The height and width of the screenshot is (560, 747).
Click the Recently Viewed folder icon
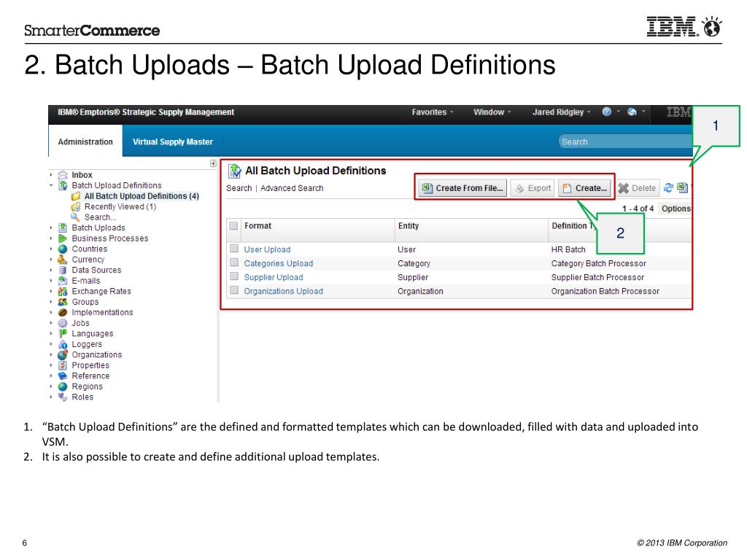(x=75, y=206)
